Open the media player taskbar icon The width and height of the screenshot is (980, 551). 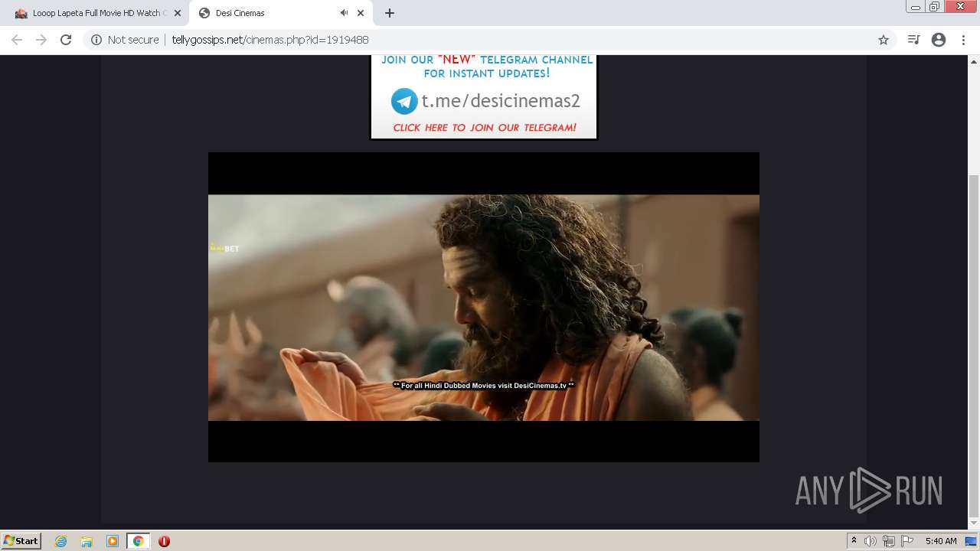click(x=113, y=541)
